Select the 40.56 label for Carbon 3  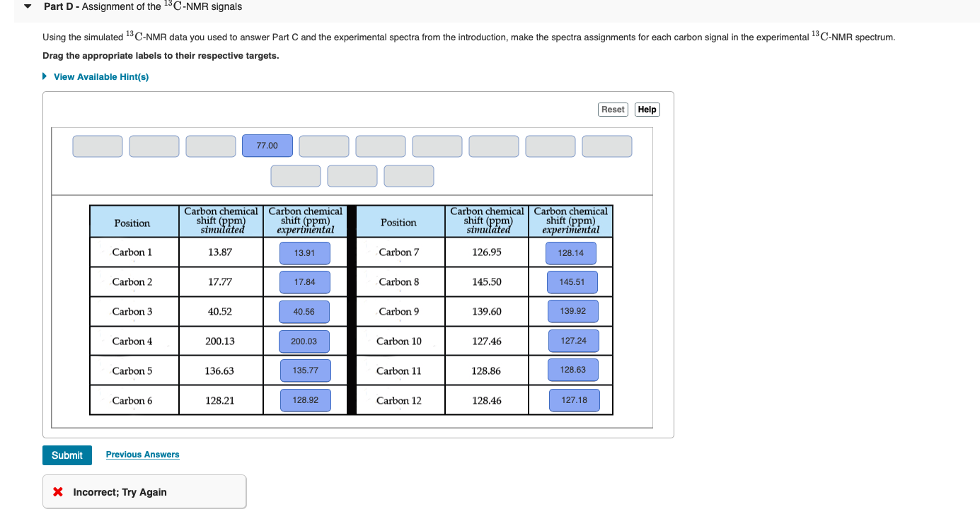(x=304, y=312)
